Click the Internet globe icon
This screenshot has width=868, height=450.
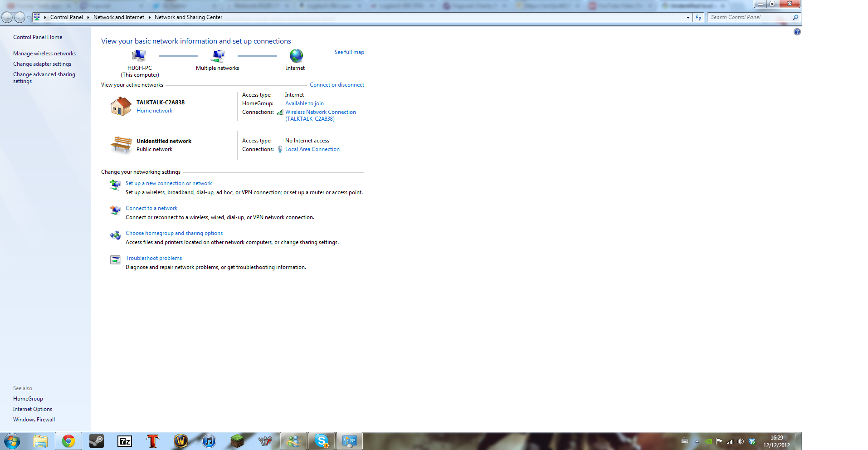296,56
